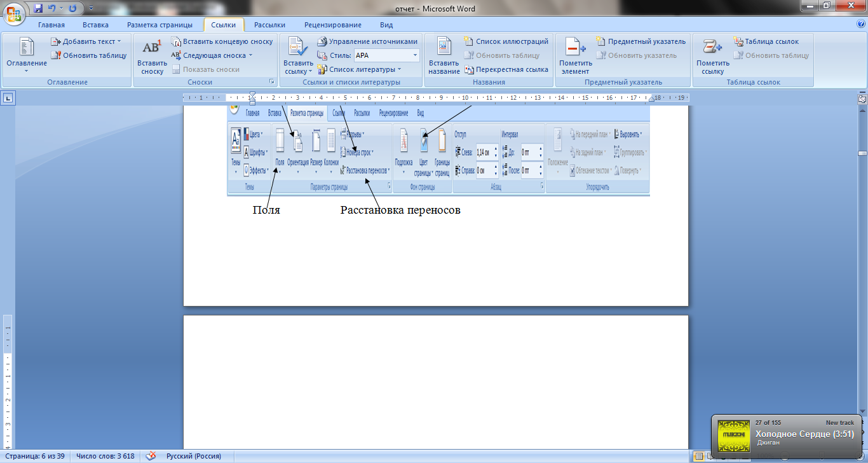This screenshot has width=868, height=463.
Task: Open the round Office button menu
Action: [x=14, y=13]
